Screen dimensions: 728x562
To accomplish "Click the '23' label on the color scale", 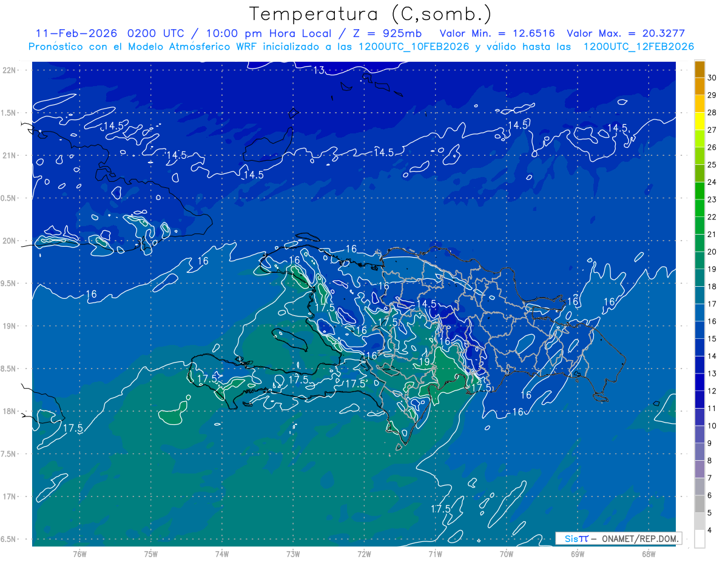I will pos(712,199).
